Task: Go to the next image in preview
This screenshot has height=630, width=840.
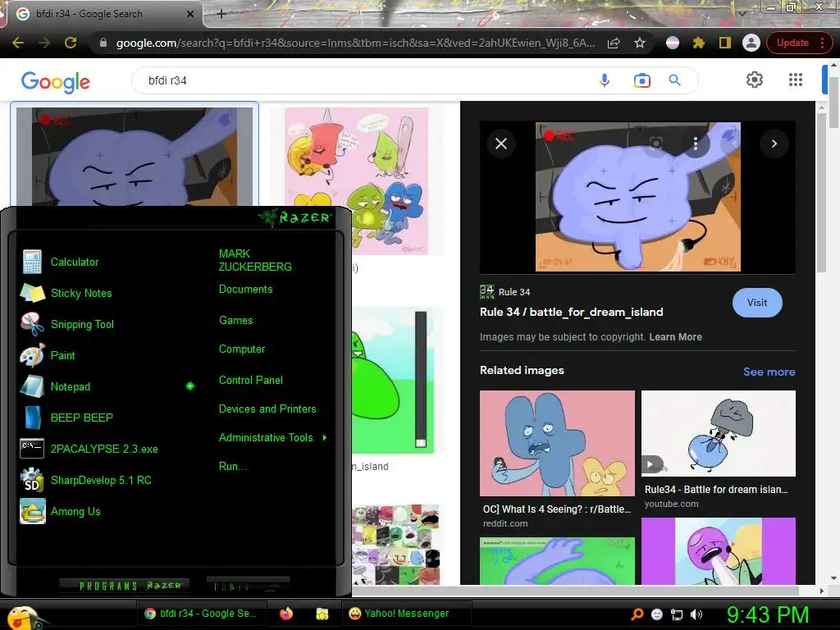Action: 774,144
